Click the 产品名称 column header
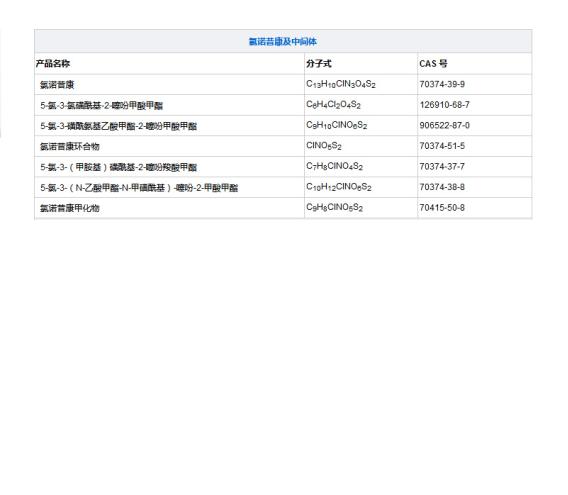The image size is (568, 495). click(x=53, y=63)
